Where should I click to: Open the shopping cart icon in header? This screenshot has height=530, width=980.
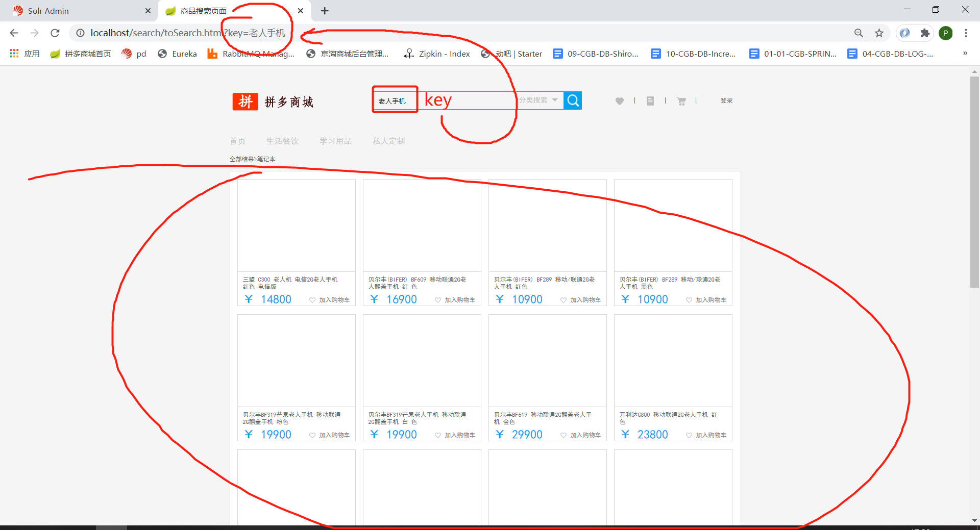click(681, 101)
